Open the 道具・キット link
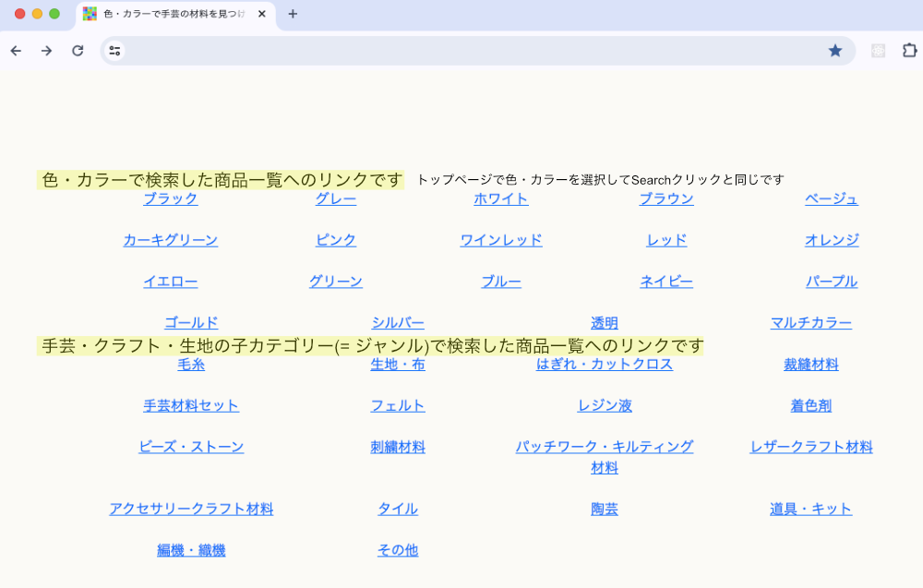The image size is (923, 588). pos(811,510)
